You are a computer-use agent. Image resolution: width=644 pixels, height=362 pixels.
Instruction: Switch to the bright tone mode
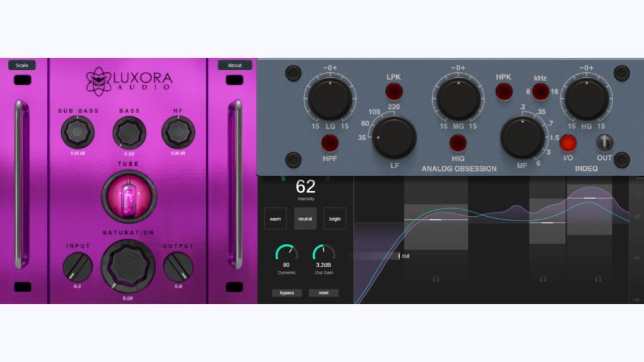pos(334,219)
